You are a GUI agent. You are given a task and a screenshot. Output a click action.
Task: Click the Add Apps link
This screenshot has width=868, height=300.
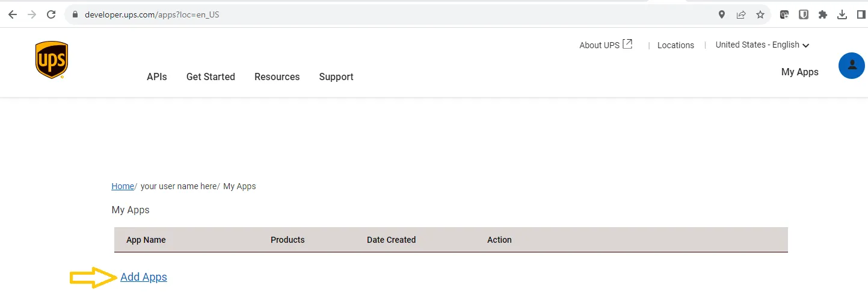click(x=144, y=277)
